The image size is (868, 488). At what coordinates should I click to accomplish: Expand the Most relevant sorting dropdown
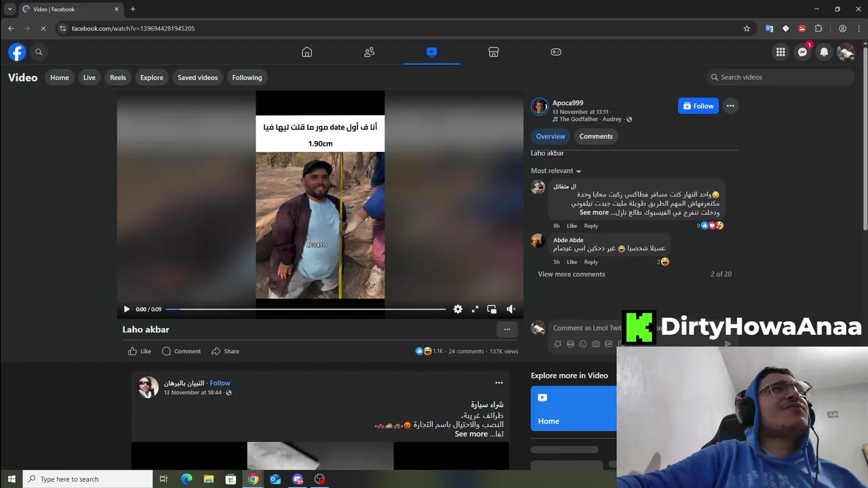pyautogui.click(x=556, y=171)
